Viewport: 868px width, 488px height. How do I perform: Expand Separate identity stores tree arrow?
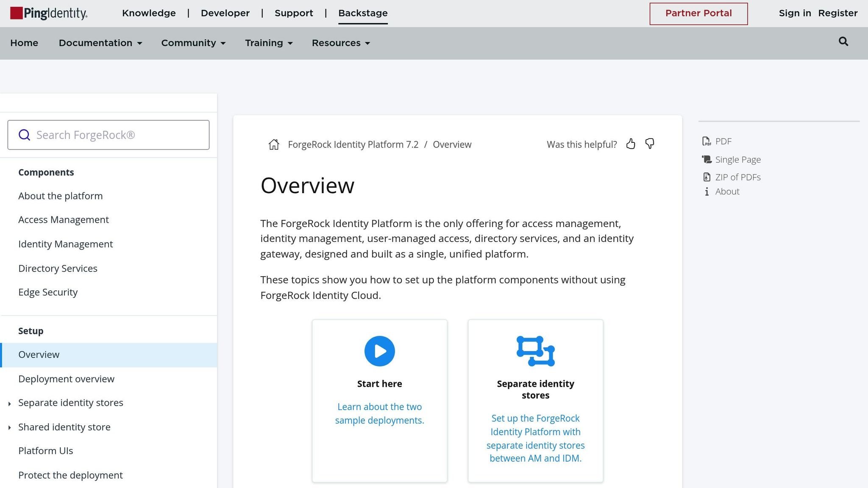(9, 404)
